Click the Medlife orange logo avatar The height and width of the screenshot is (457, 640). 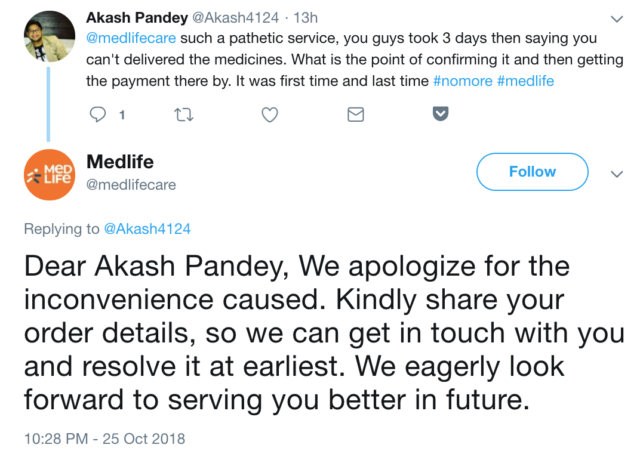click(45, 171)
